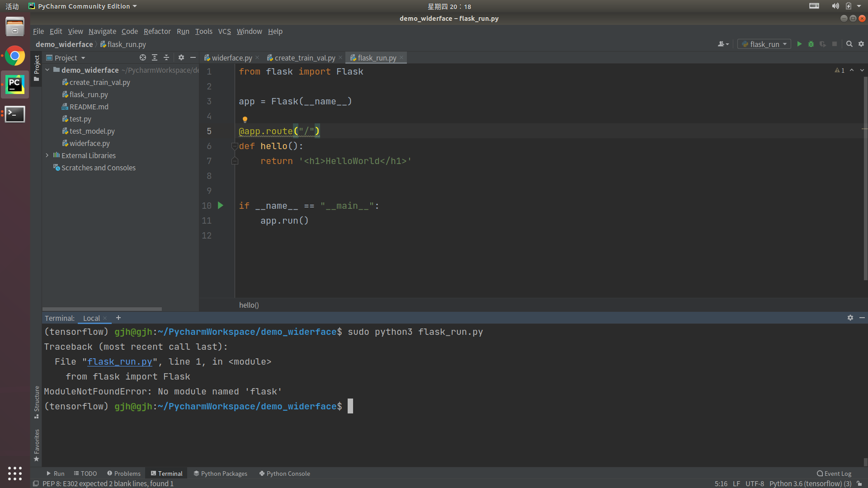This screenshot has height=488, width=868.
Task: Toggle the Favorites sidebar tab
Action: [37, 446]
